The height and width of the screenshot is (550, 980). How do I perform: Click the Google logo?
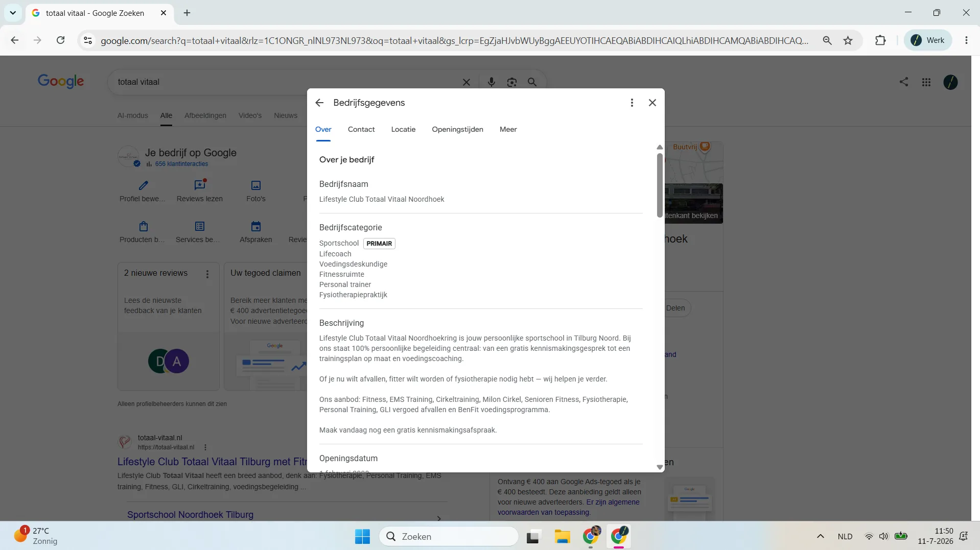point(61,81)
